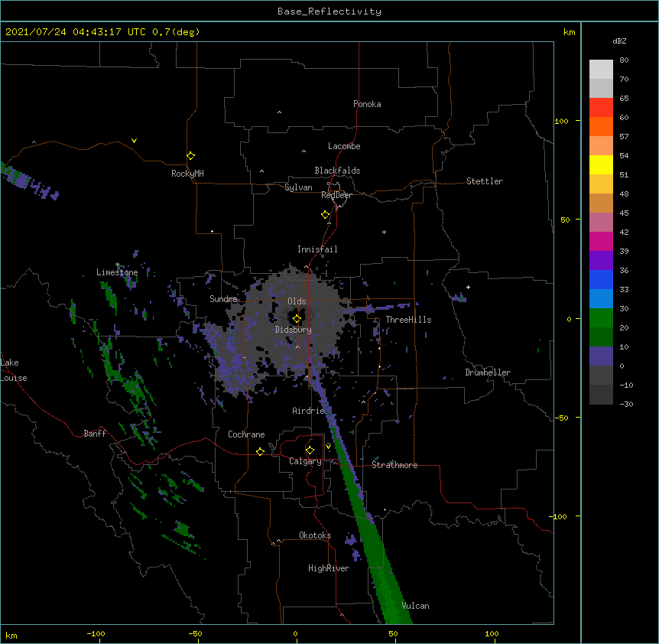Select the 30 dBZ green color swatch
Image resolution: width=659 pixels, height=644 pixels.
click(x=601, y=318)
